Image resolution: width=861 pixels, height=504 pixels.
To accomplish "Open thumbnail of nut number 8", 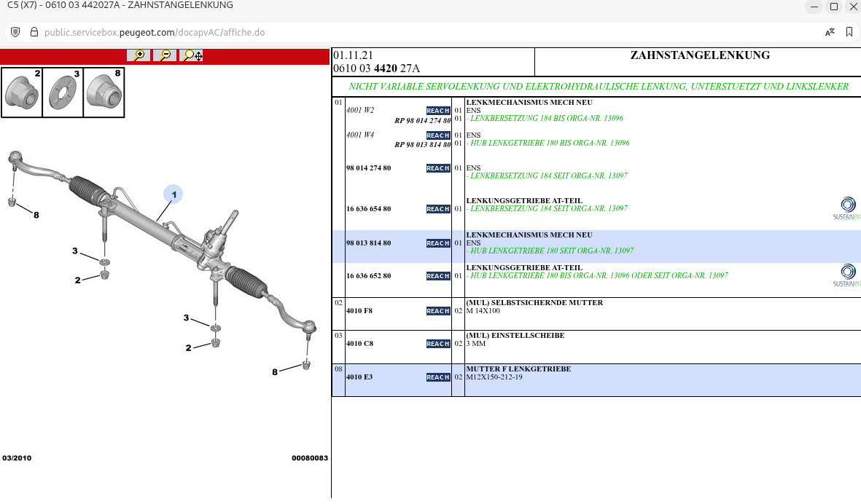I will coord(104,92).
